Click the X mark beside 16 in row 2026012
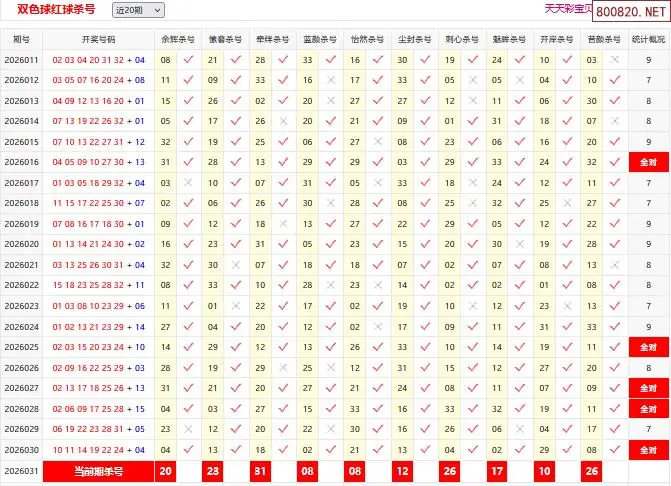The width and height of the screenshot is (671, 486). [331, 80]
